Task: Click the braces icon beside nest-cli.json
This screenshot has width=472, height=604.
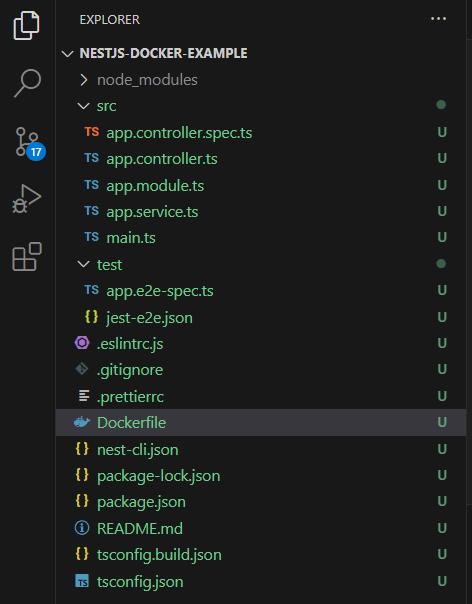Action: tap(82, 449)
